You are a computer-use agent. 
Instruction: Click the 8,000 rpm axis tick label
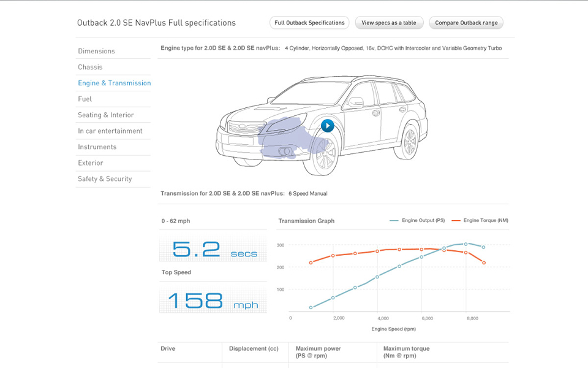click(x=472, y=318)
